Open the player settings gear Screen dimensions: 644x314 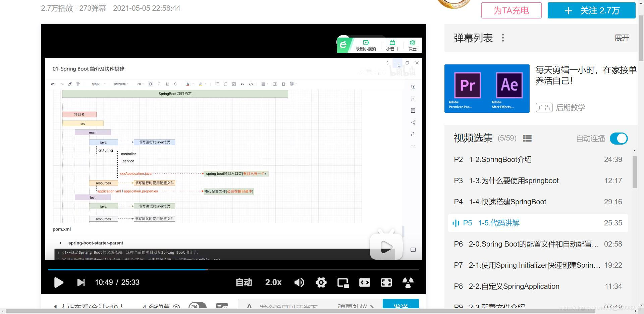coord(321,282)
